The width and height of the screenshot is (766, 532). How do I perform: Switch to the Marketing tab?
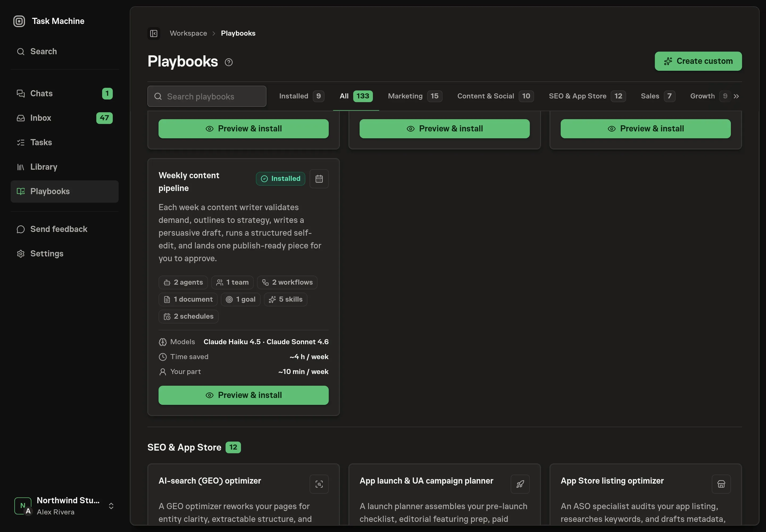pyautogui.click(x=415, y=96)
